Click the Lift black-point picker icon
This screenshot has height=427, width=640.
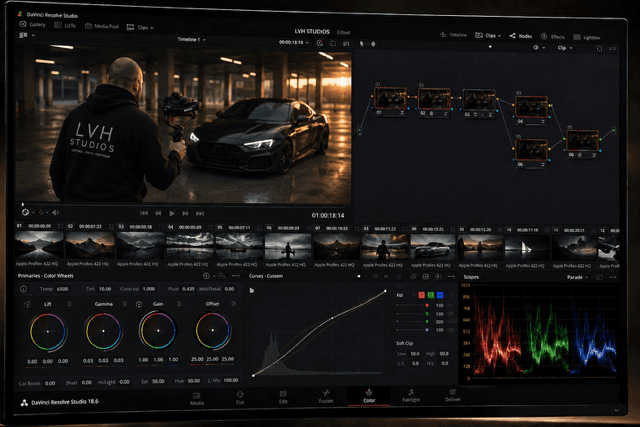[27, 304]
